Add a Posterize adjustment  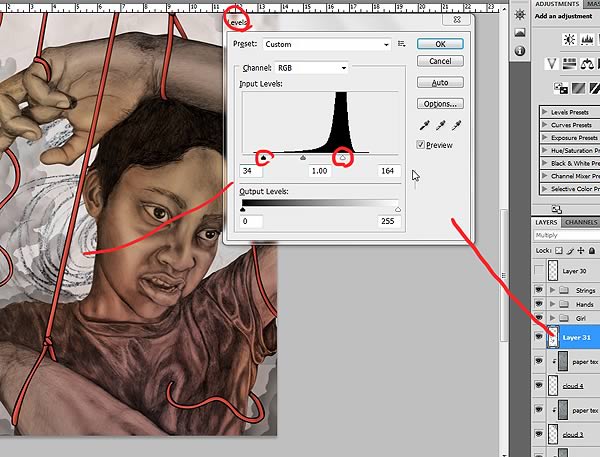pos(579,88)
